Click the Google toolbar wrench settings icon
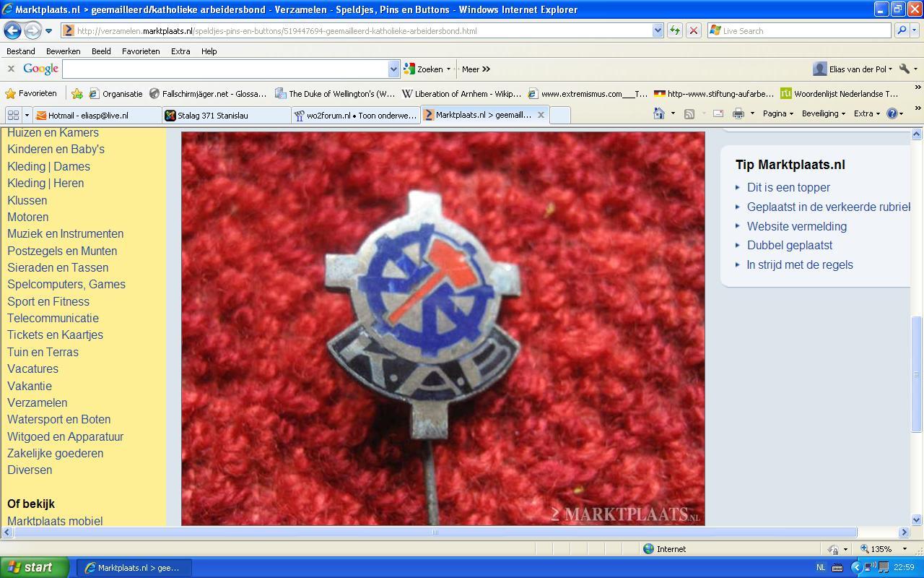 (904, 69)
